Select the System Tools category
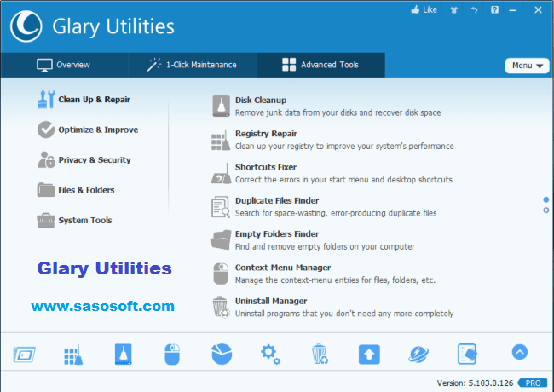 [x=74, y=220]
